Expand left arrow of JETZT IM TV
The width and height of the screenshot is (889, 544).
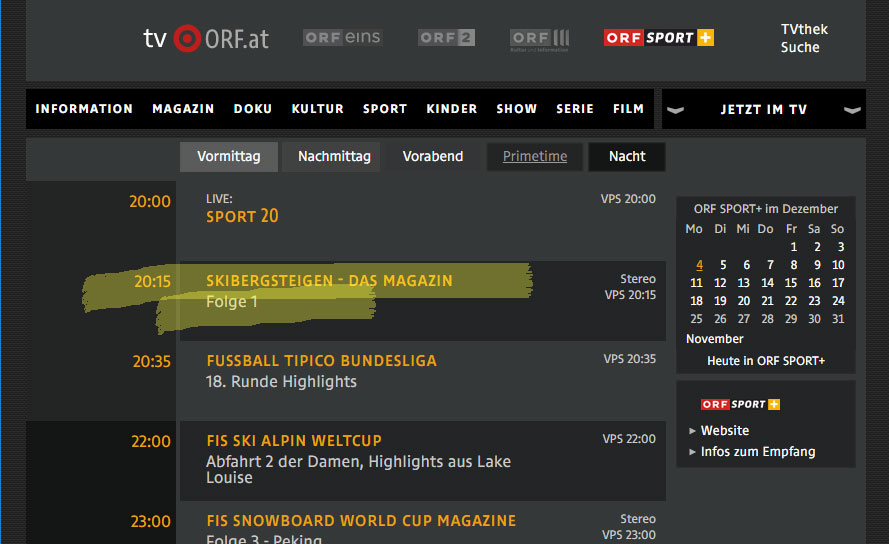(675, 109)
